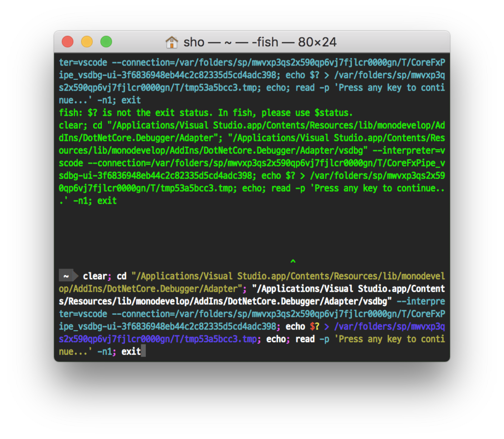Click the white 'read' command at prompt

(x=305, y=339)
